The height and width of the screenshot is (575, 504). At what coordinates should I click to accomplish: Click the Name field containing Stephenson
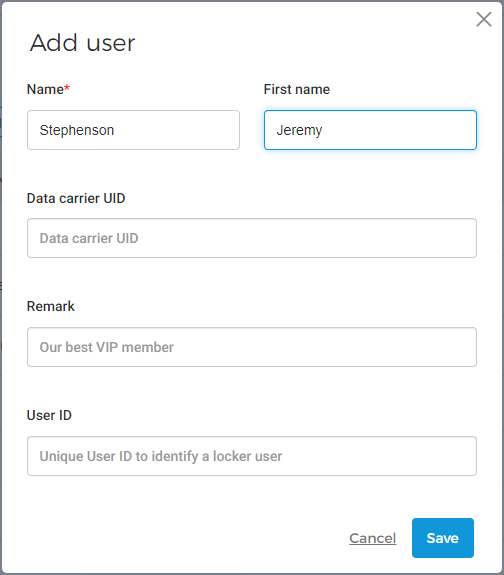pos(134,130)
